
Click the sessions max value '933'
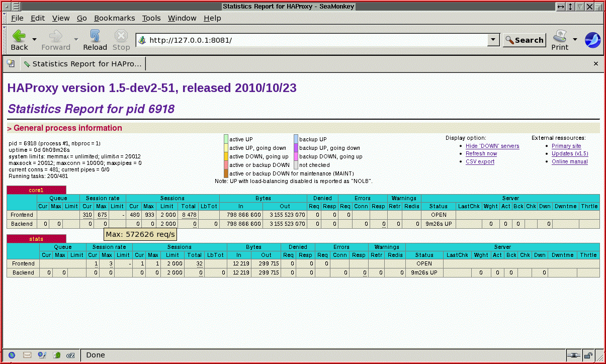pyautogui.click(x=149, y=215)
